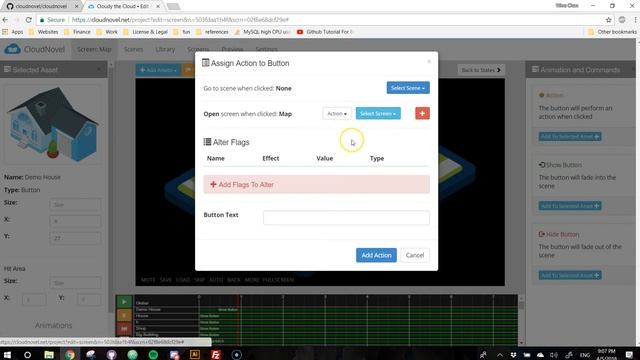Open the Add Assets dropdown
This screenshot has height=360, width=640.
click(x=158, y=70)
